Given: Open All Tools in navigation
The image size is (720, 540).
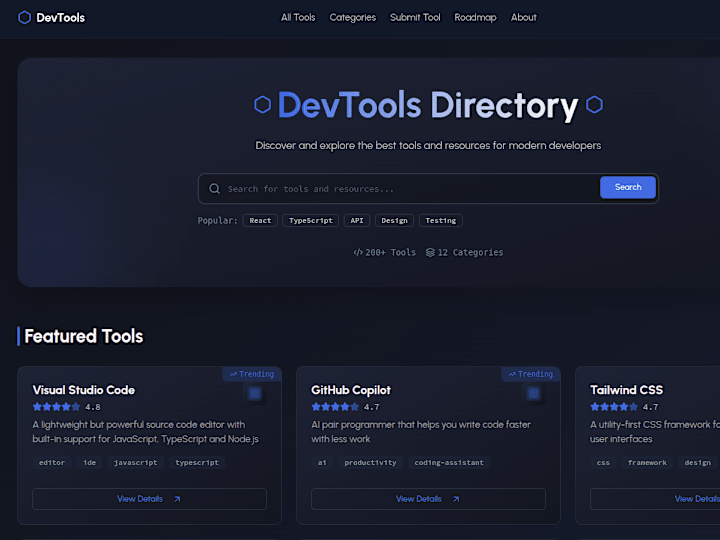Looking at the screenshot, I should pos(298,17).
